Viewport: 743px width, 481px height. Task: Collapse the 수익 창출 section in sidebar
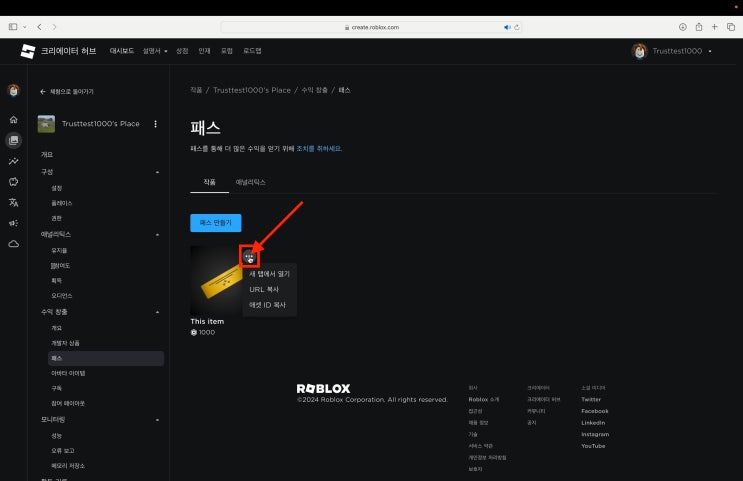coord(157,312)
